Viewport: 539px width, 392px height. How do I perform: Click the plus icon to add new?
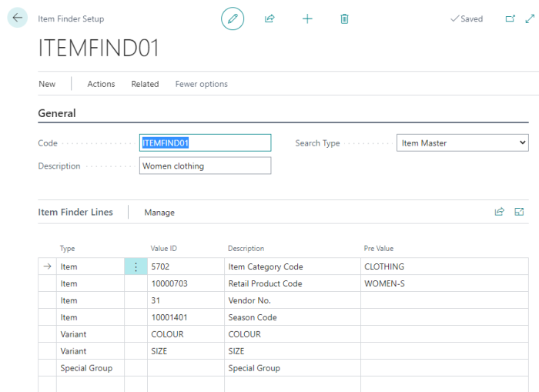coord(307,18)
